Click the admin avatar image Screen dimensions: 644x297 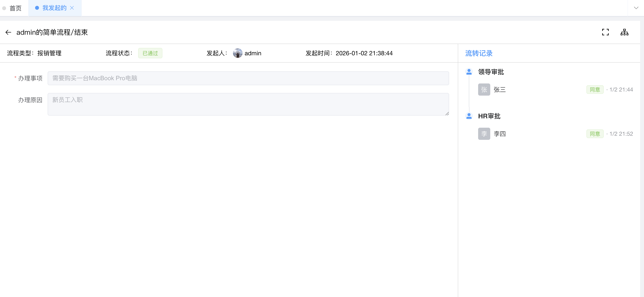[x=238, y=53]
